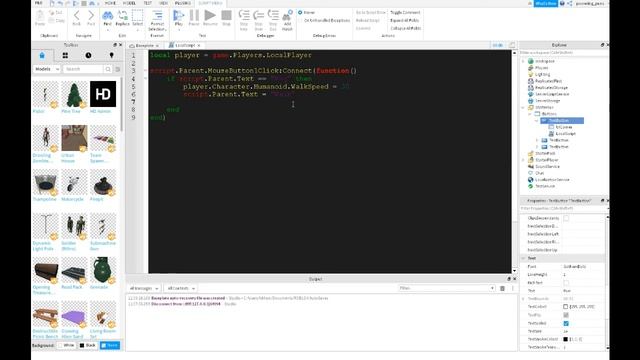Toggle the ClipsDescendants checkbox

pos(566,218)
